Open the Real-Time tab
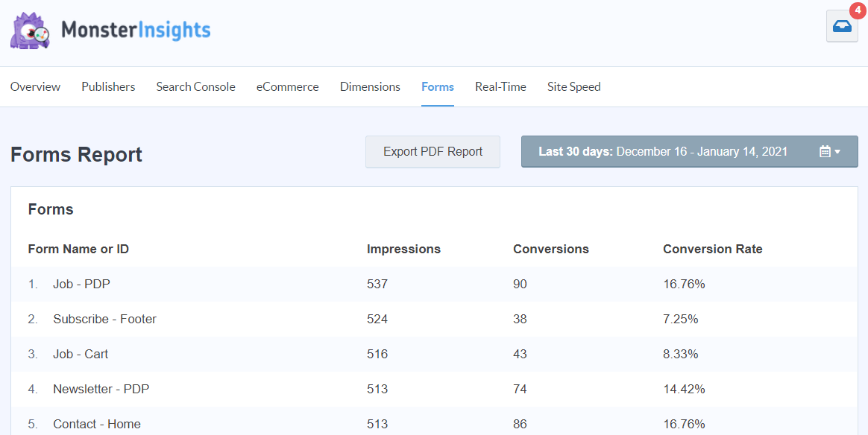 [500, 87]
